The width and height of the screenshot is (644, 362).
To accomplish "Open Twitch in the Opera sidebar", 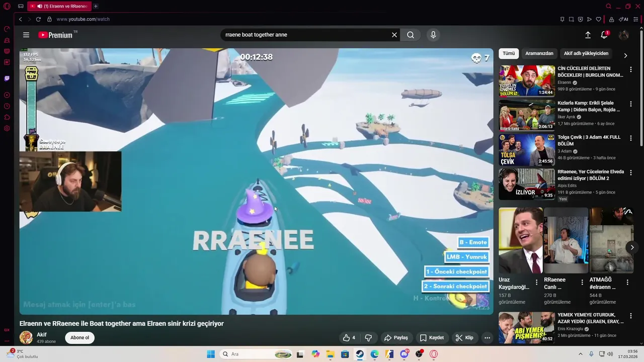I will (7, 78).
